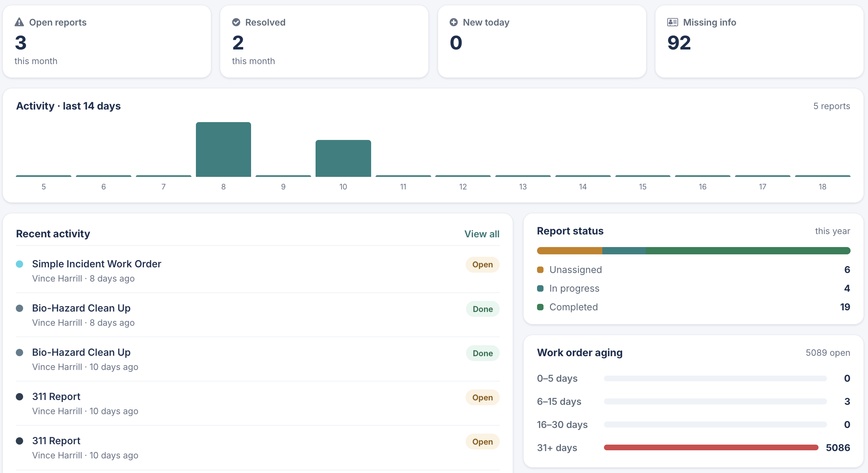This screenshot has height=473, width=868.
Task: Select the Simple Incident Work Order entry
Action: (258, 271)
